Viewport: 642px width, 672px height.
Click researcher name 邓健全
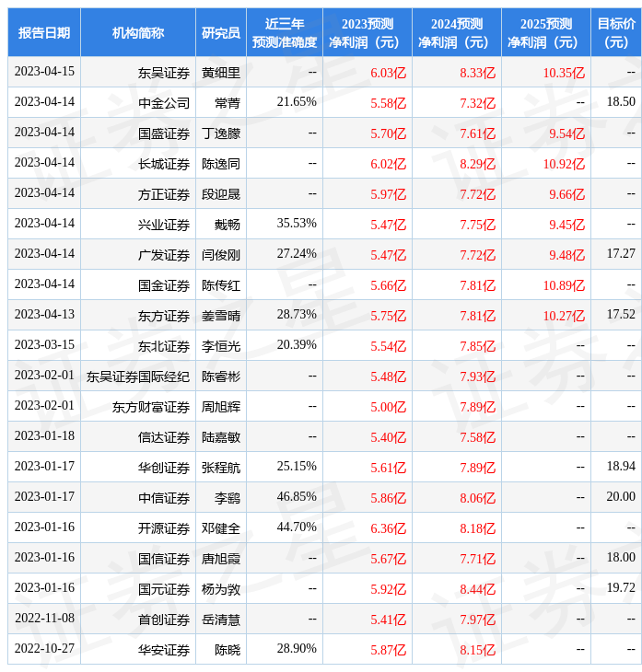click(221, 529)
